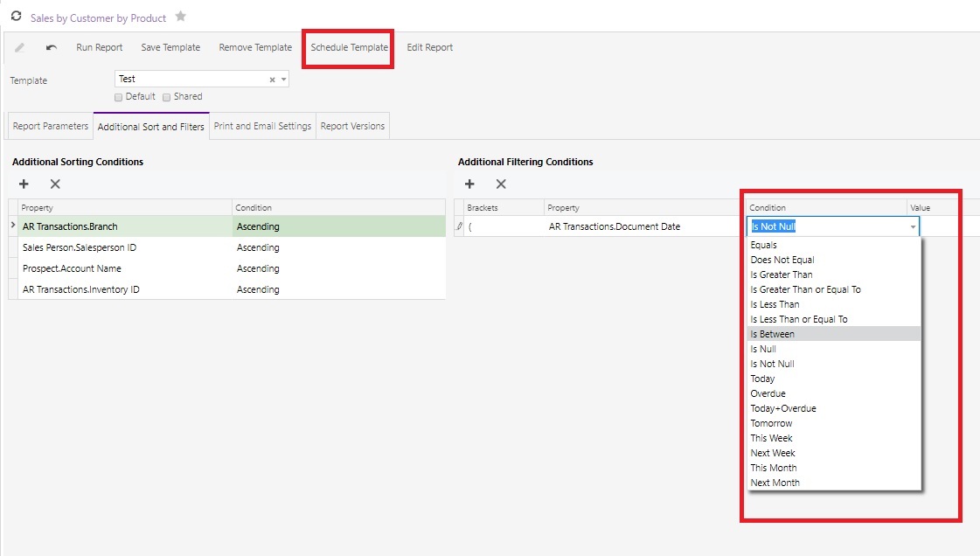Delete the selected sorting condition row

[55, 184]
